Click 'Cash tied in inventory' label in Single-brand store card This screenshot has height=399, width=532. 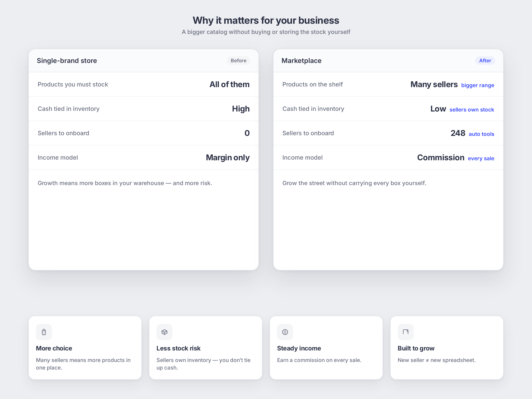[68, 109]
